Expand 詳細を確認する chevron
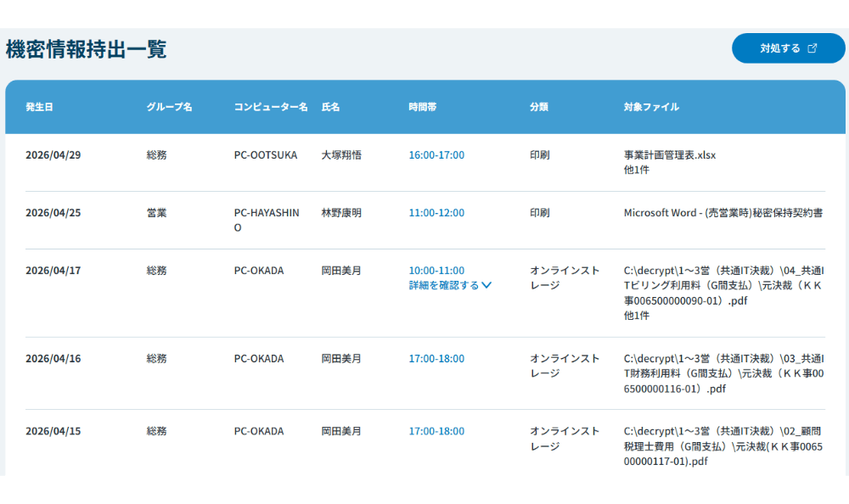The image size is (849, 504). [x=486, y=285]
